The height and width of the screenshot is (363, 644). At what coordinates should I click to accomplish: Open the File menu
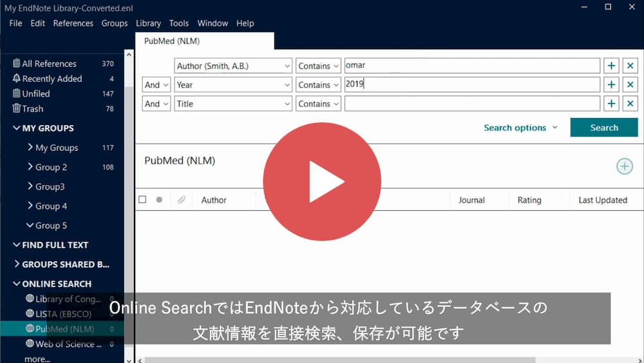(x=15, y=23)
